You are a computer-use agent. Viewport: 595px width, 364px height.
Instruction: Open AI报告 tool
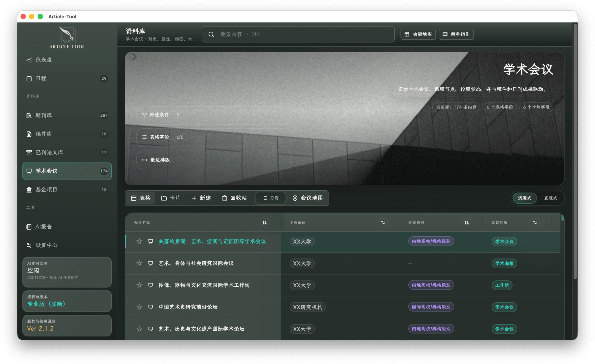[67, 227]
